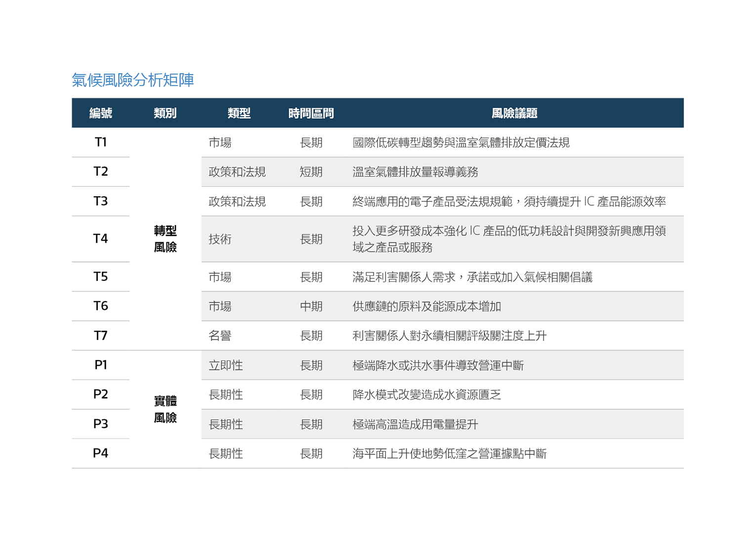
Task: Select the 類型 column header
Action: [x=239, y=113]
